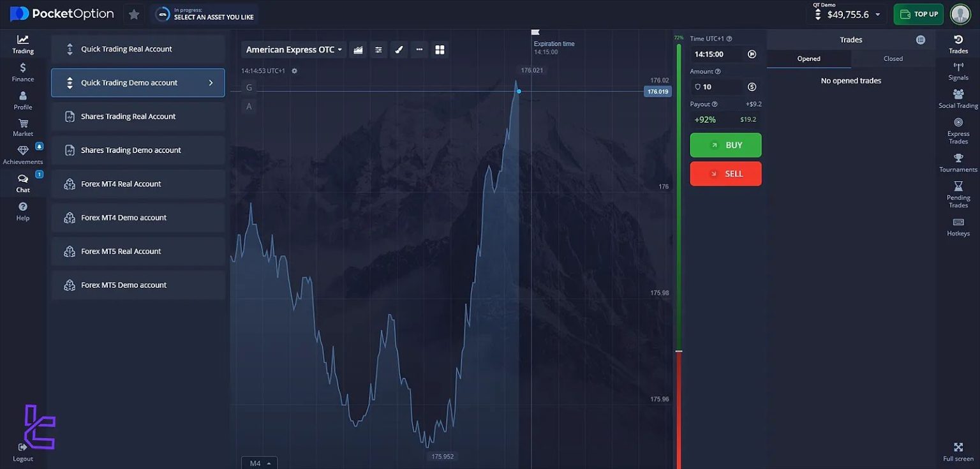This screenshot has width=980, height=469.
Task: Open more chart options via ellipsis icon
Action: pos(419,49)
